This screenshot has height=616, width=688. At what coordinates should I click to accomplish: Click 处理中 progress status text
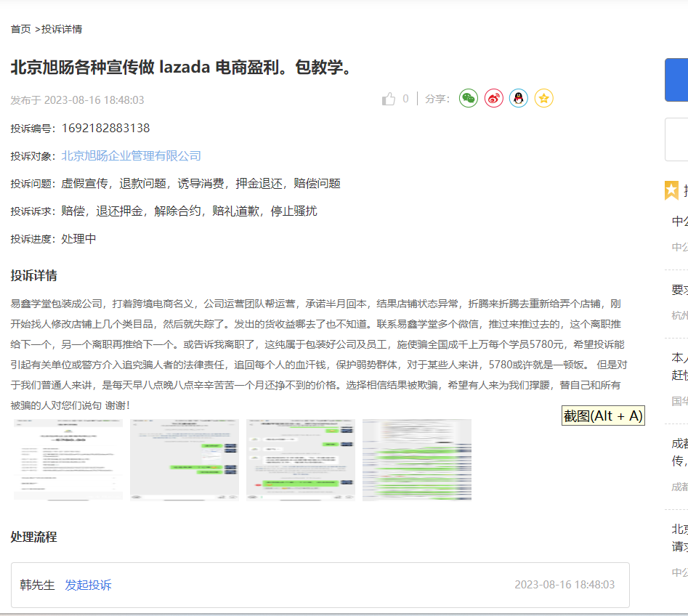click(x=78, y=239)
